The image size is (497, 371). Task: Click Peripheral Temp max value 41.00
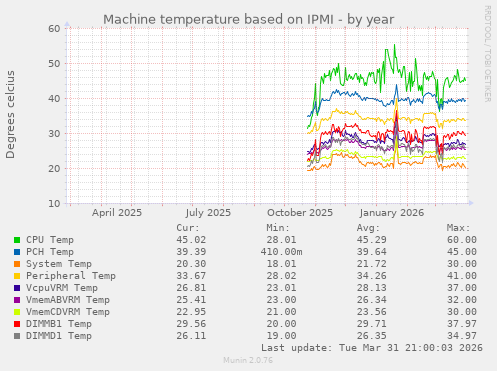pyautogui.click(x=462, y=276)
